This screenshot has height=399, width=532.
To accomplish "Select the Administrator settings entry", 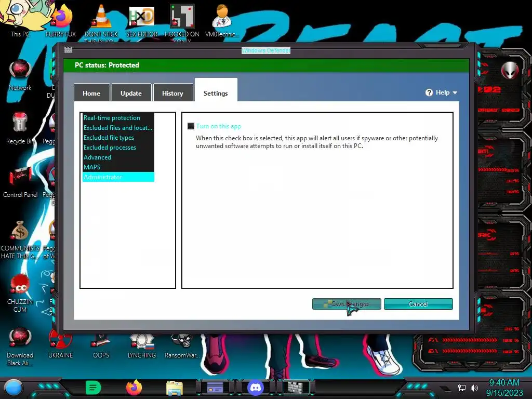I will click(x=118, y=177).
